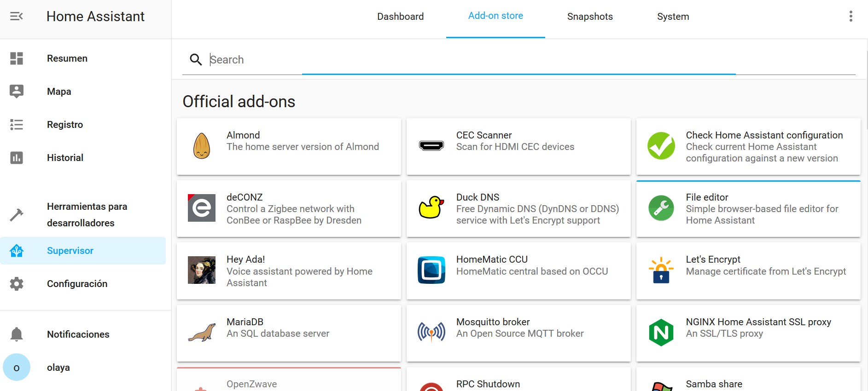Image resolution: width=868 pixels, height=391 pixels.
Task: Switch to the Dashboard tab
Action: click(x=401, y=17)
